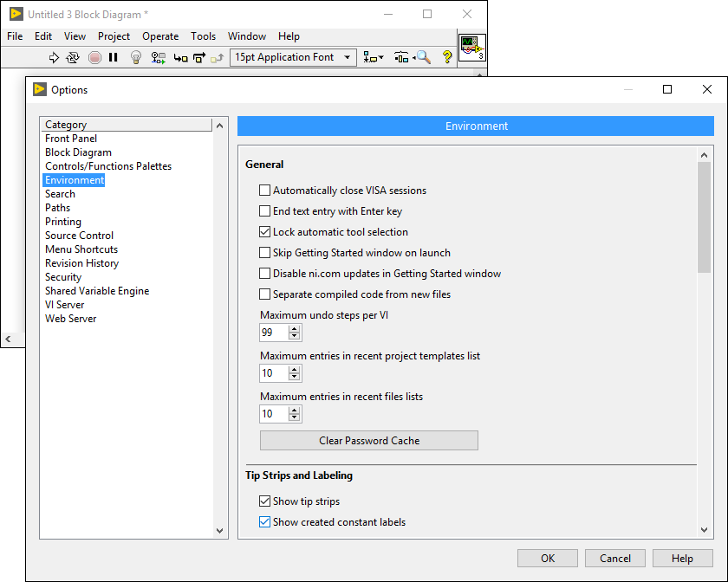Select Web Server category
Viewport: 728px width, 582px height.
(x=70, y=319)
